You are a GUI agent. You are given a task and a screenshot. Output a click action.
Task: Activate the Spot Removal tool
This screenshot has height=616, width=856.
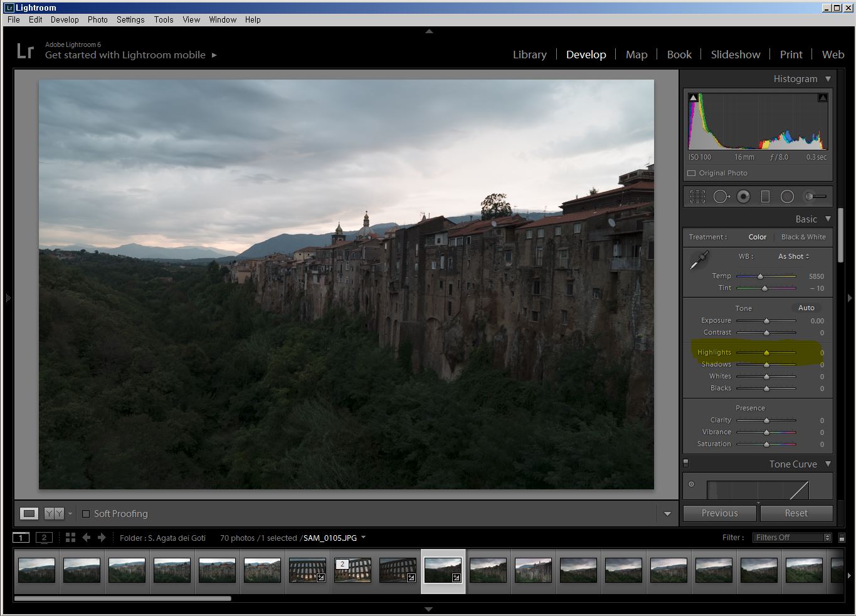click(721, 197)
